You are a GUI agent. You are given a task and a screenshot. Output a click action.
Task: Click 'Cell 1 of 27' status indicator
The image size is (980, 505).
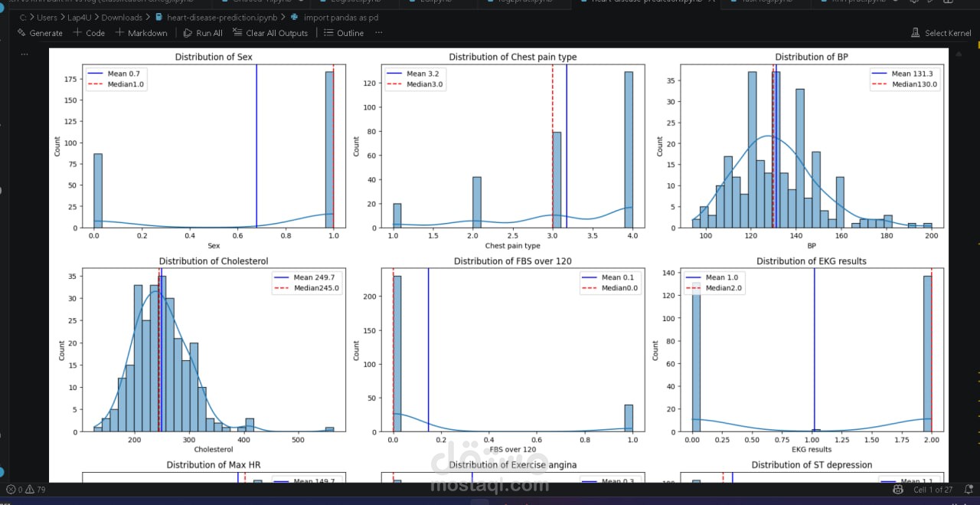[x=933, y=490]
